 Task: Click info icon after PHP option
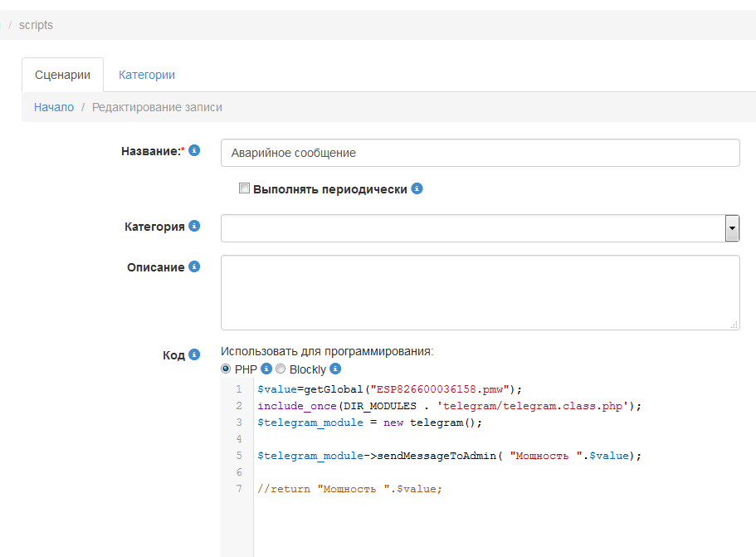pos(266,369)
